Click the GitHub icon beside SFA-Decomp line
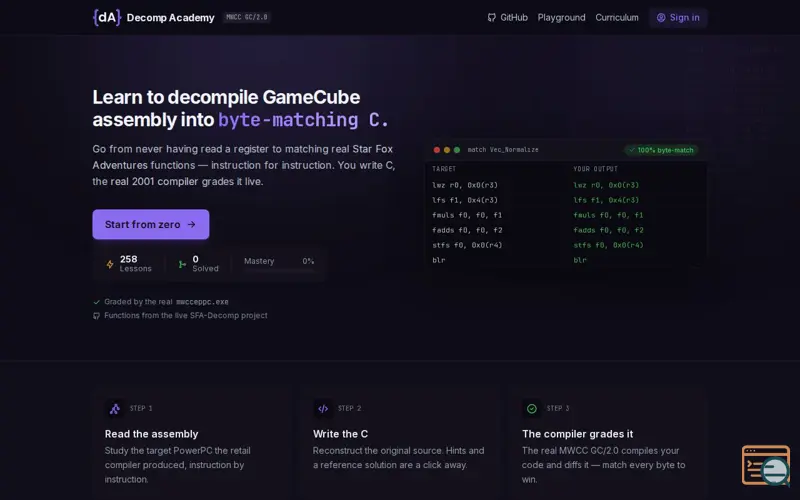 point(96,316)
